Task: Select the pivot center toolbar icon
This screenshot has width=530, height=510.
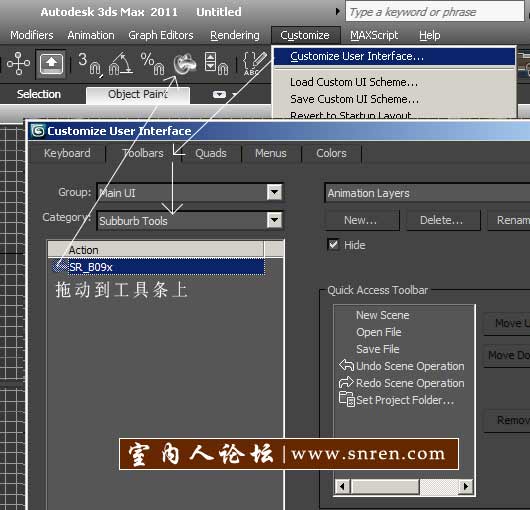Action: 18,63
